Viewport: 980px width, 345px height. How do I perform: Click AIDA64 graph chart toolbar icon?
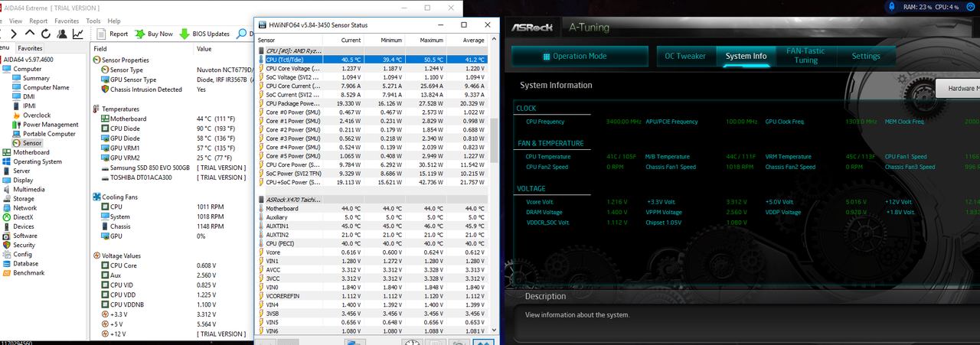point(78,34)
